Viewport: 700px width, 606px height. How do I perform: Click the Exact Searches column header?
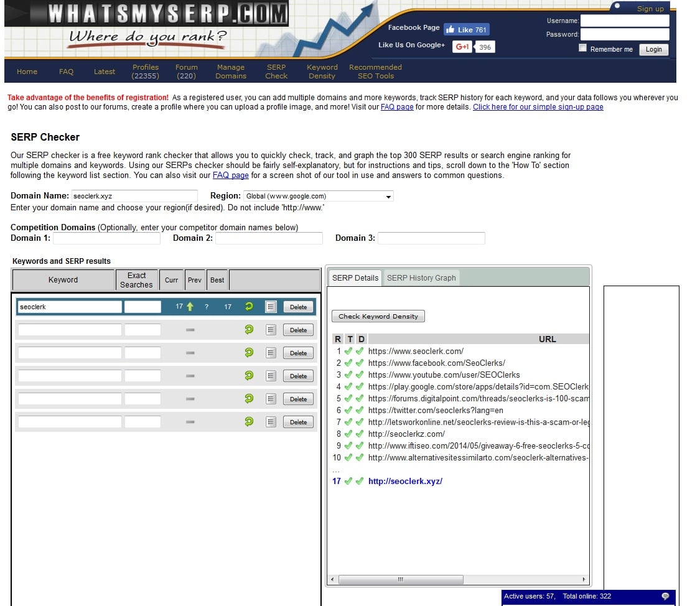coord(136,280)
